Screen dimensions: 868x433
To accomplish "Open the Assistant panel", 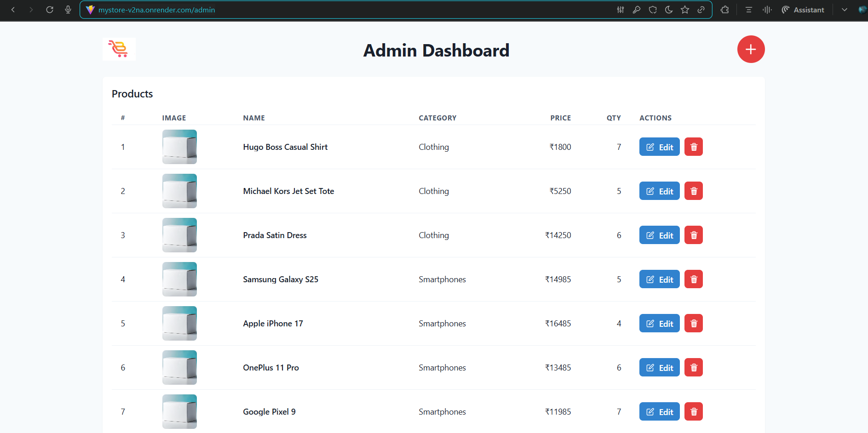I will (803, 10).
